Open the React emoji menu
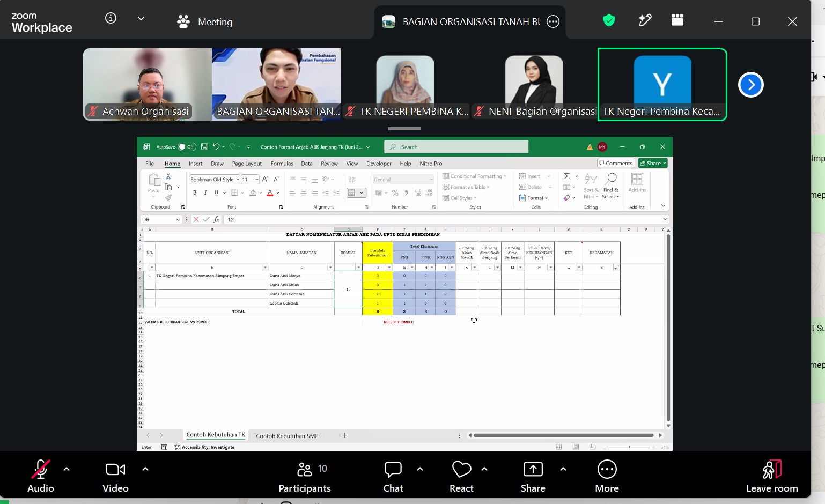Screen dimensions: 825x504 [x=461, y=476]
